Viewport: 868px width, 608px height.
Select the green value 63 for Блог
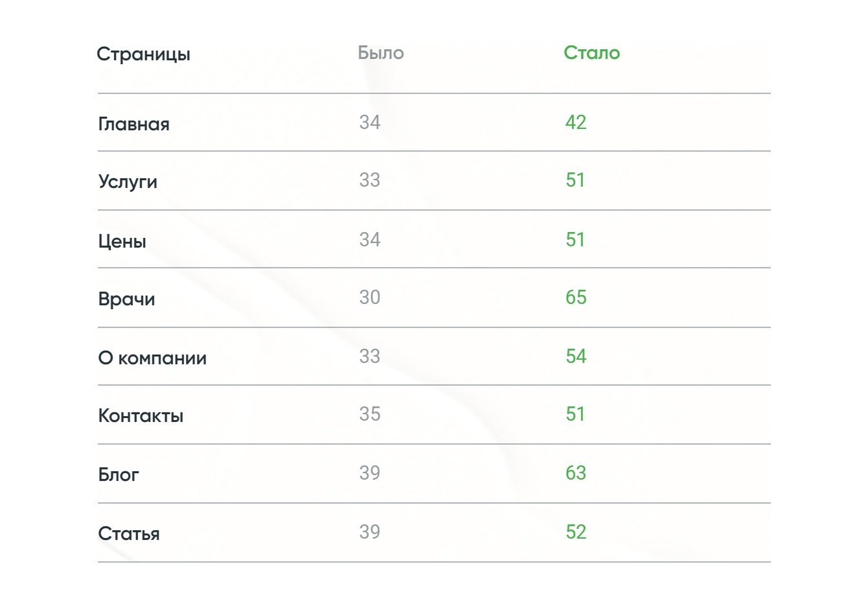tap(575, 473)
